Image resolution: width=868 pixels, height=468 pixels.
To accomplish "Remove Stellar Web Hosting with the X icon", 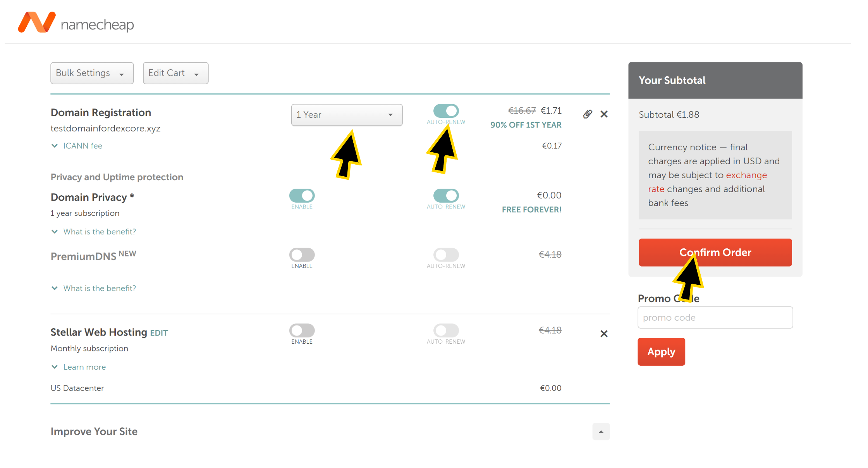I will point(604,334).
